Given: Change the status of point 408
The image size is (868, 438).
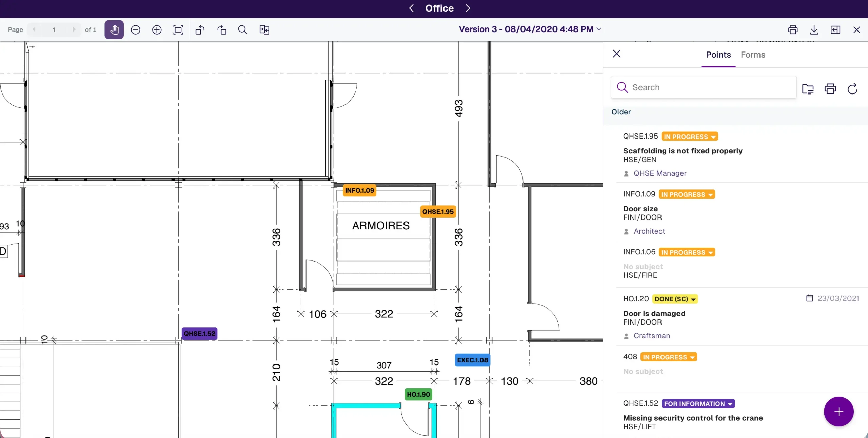Looking at the screenshot, I should point(669,357).
